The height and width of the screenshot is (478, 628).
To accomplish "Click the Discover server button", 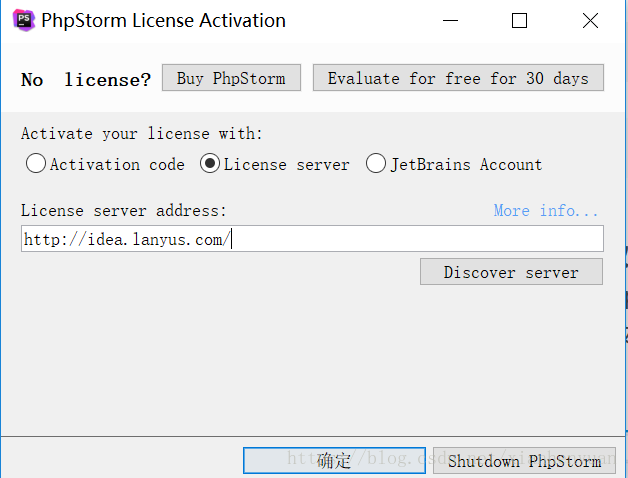I will [x=511, y=272].
